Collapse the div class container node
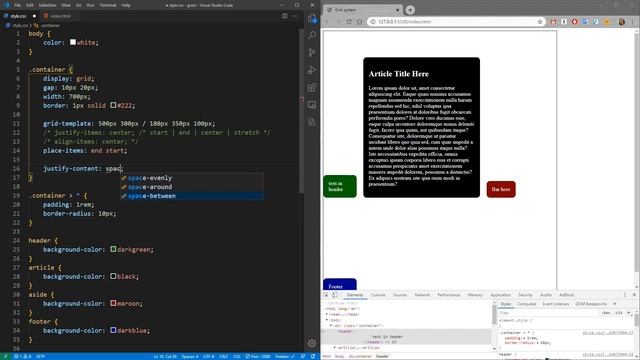640x360 pixels. pos(331,326)
